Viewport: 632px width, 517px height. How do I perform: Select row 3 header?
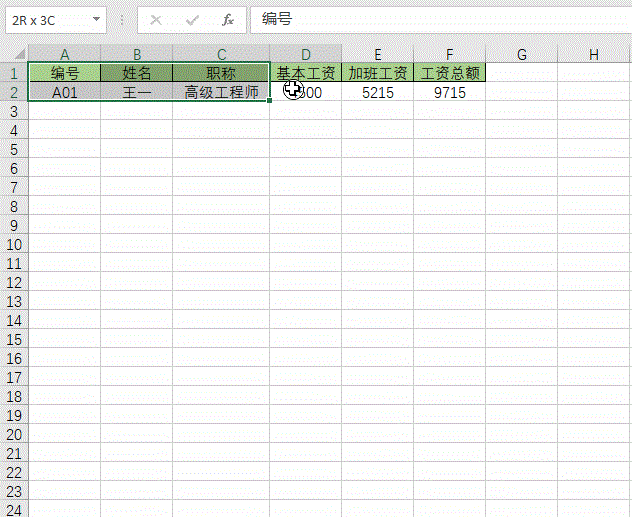[x=14, y=111]
